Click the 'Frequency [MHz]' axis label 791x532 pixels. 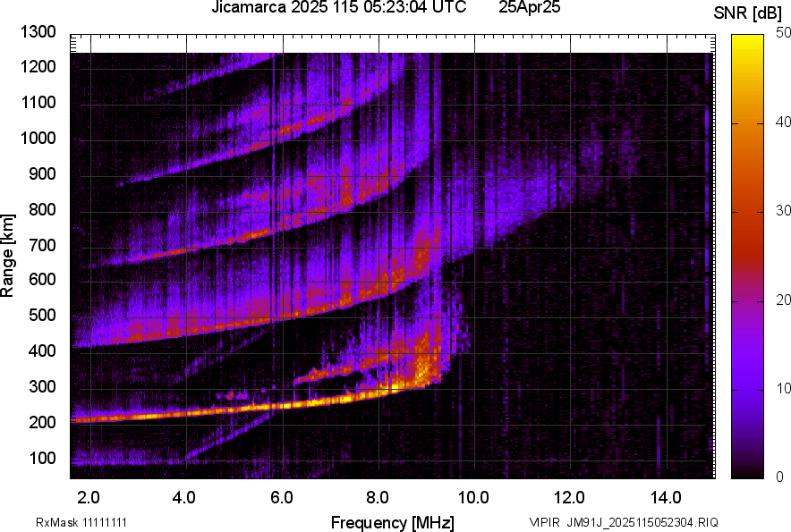click(393, 522)
